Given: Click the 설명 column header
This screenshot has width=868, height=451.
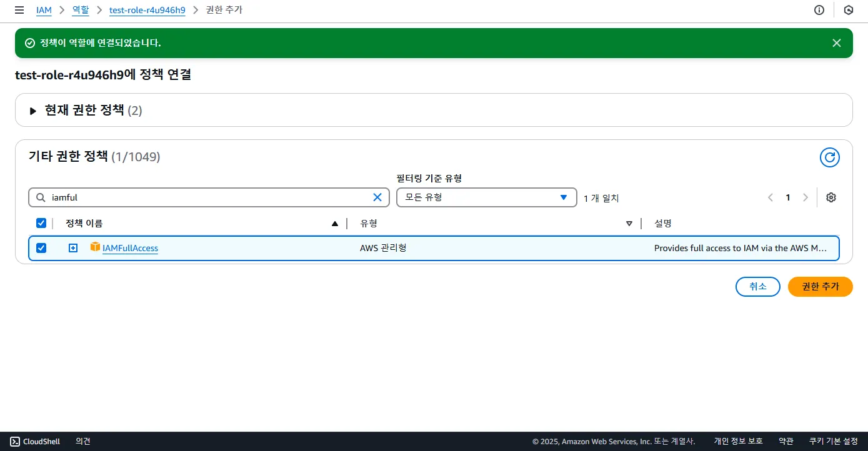Looking at the screenshot, I should [663, 224].
